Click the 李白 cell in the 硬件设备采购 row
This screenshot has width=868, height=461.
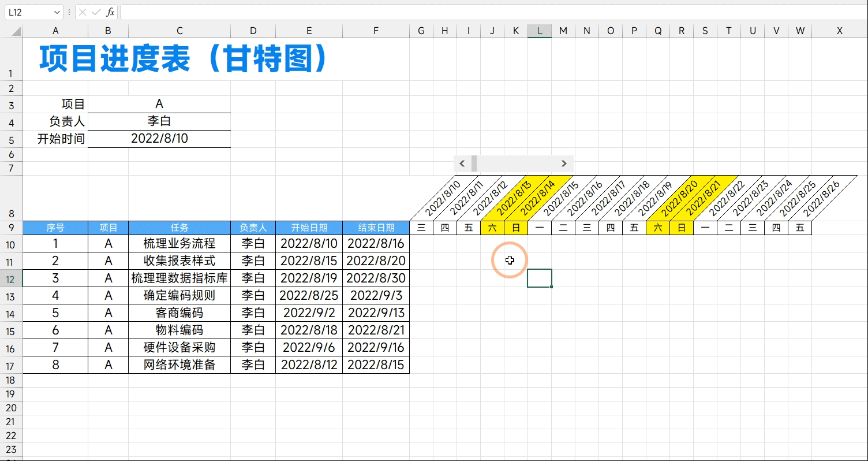coord(253,348)
